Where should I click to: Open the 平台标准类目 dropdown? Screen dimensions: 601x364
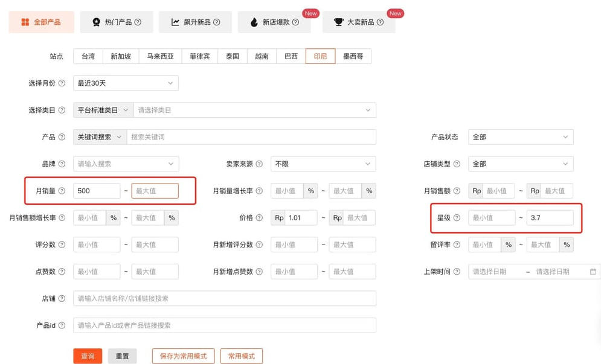pyautogui.click(x=103, y=110)
